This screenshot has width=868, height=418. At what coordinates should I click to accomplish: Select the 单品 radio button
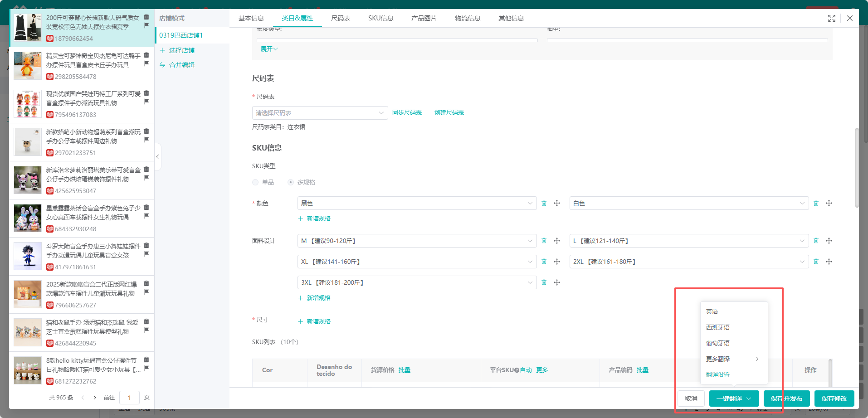[255, 182]
